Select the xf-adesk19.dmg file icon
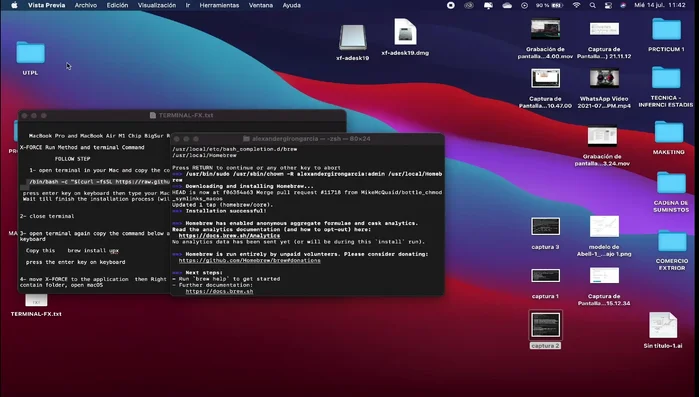699x397 pixels. click(x=405, y=32)
